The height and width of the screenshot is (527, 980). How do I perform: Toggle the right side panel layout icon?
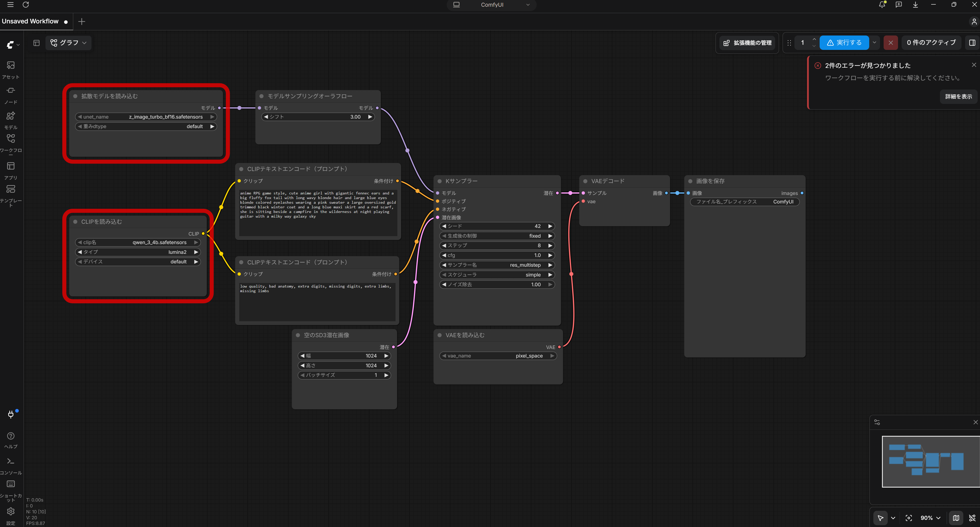pos(972,43)
